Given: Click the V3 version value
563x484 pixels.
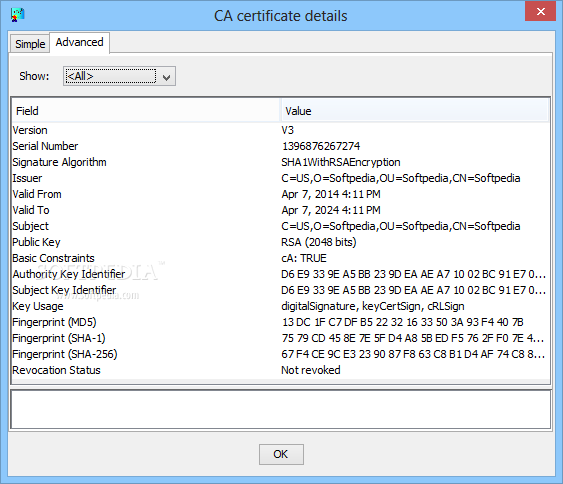Looking at the screenshot, I should pos(287,130).
